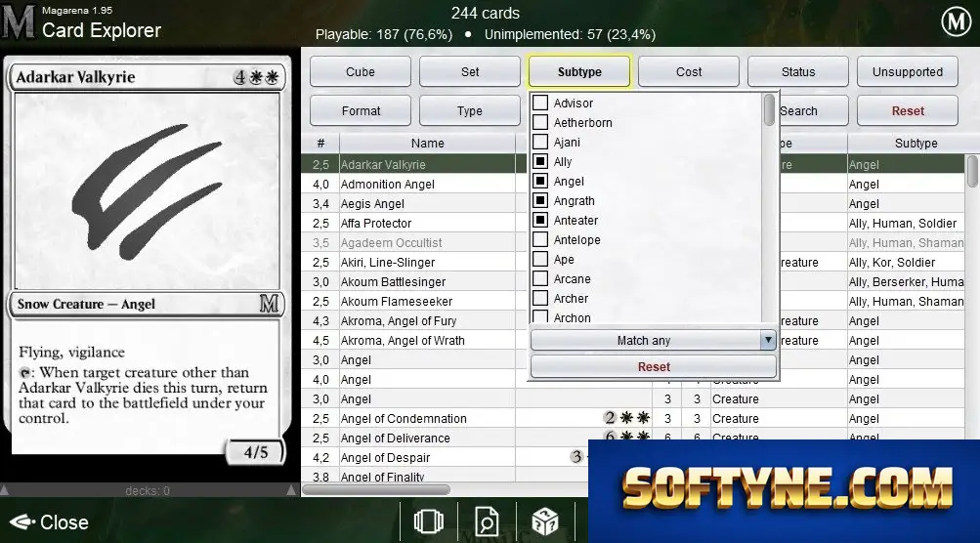Viewport: 980px width, 543px height.
Task: Click the Reset button in subtype popup
Action: (654, 367)
